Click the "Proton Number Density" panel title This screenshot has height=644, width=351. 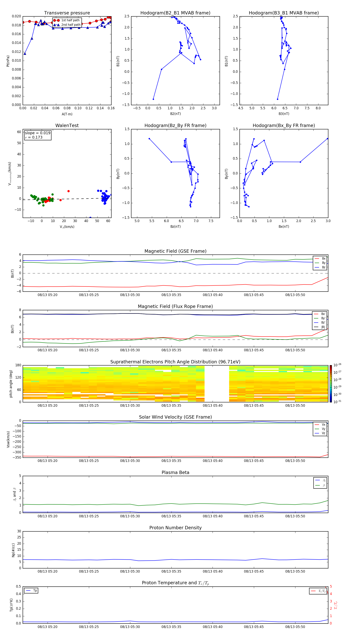[175, 528]
